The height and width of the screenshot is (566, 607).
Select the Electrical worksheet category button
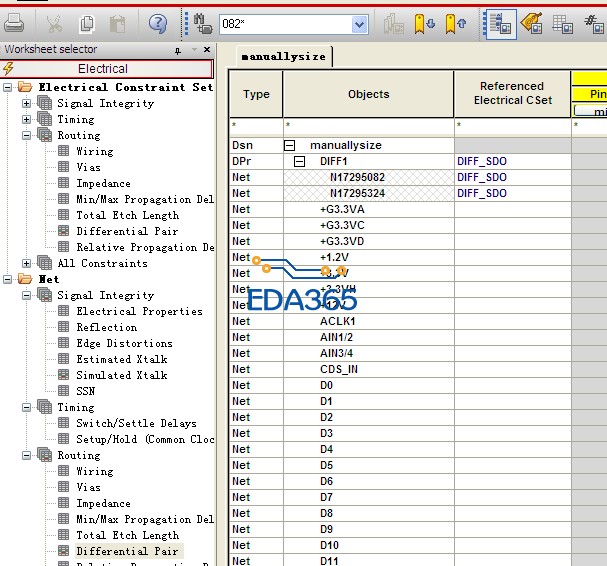click(x=106, y=69)
